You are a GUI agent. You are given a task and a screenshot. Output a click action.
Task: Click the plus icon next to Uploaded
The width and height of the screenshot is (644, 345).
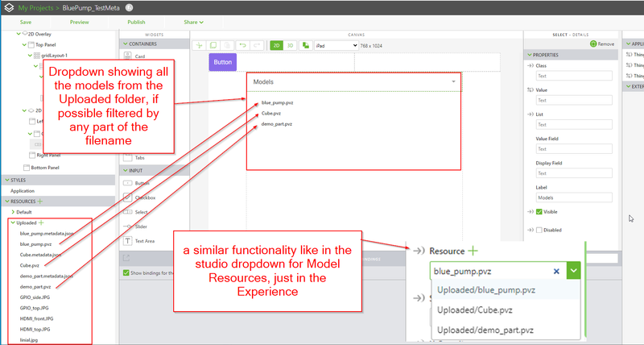(41, 222)
